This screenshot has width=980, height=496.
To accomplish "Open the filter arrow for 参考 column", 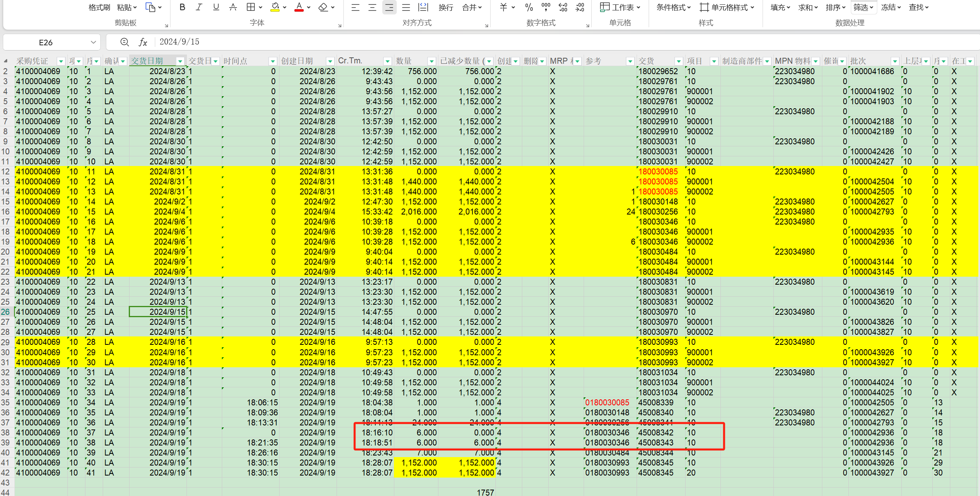I will point(630,61).
